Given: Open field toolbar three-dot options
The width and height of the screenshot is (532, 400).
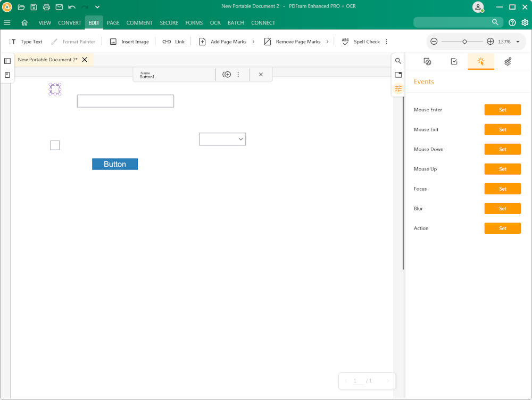Looking at the screenshot, I should click(238, 75).
